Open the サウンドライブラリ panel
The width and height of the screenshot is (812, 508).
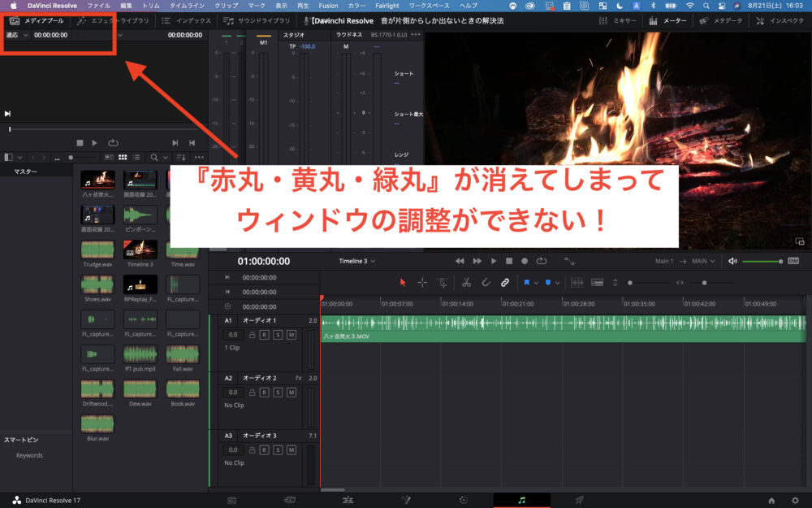(x=257, y=21)
